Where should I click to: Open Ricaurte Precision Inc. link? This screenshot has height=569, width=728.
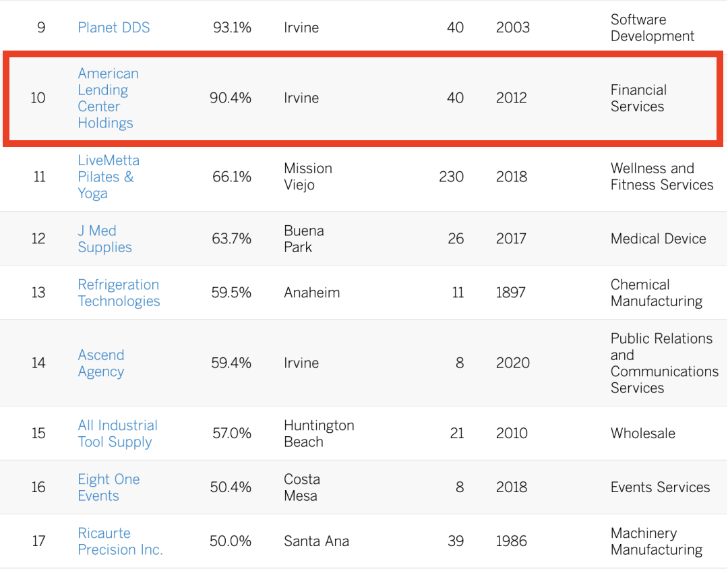point(120,541)
